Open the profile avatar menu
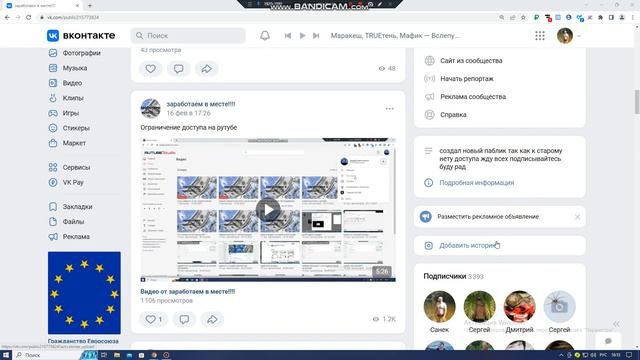The width and height of the screenshot is (640, 360). click(x=565, y=36)
